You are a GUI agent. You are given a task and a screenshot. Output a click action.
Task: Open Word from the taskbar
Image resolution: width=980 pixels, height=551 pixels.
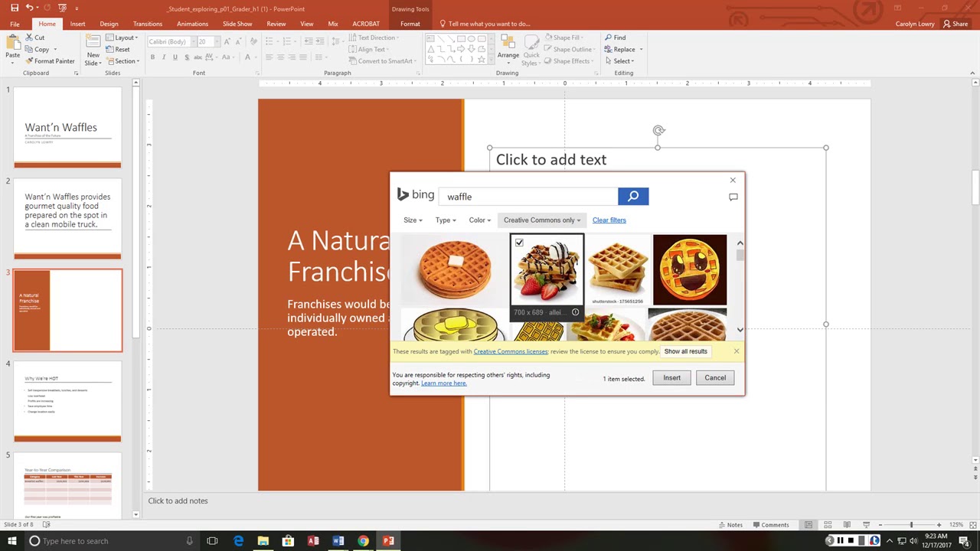(338, 541)
